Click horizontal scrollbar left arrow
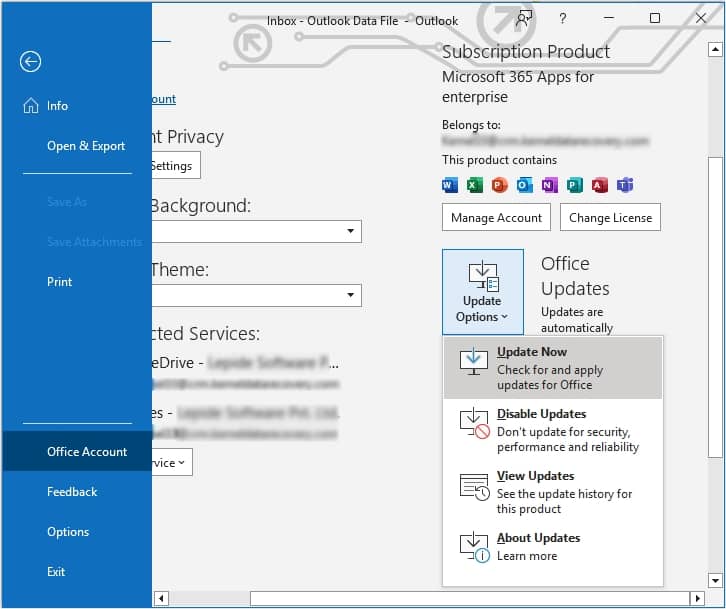This screenshot has height=609, width=726. (161, 598)
